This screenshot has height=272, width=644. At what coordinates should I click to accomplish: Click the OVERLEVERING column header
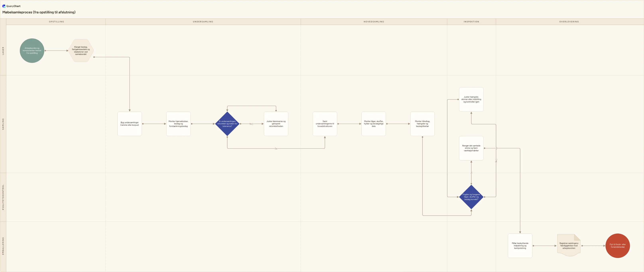click(569, 22)
